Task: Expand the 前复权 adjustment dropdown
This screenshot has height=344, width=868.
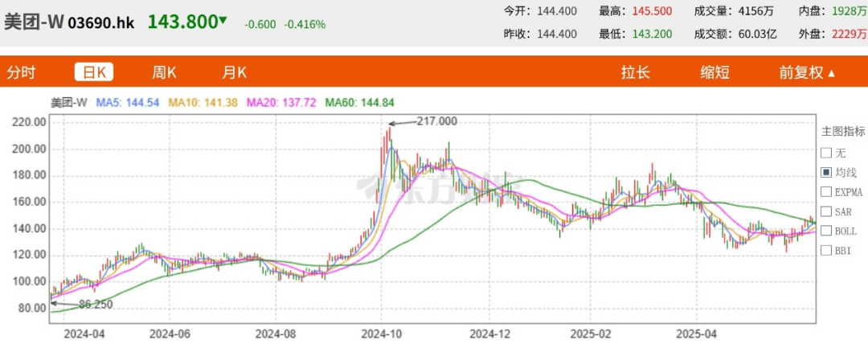Action: pos(807,72)
